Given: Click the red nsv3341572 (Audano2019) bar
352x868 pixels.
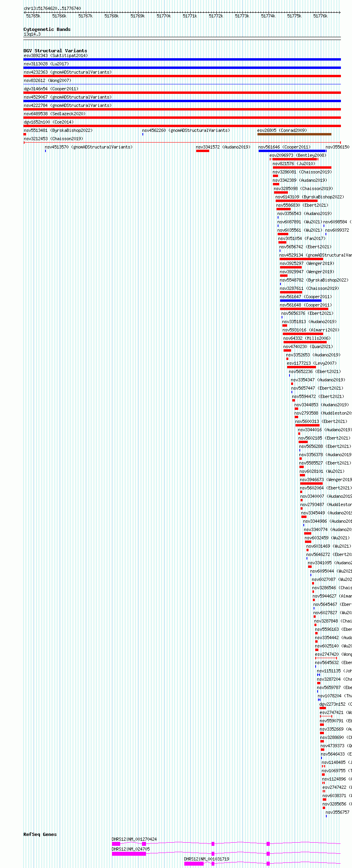Looking at the screenshot, I should (202, 151).
